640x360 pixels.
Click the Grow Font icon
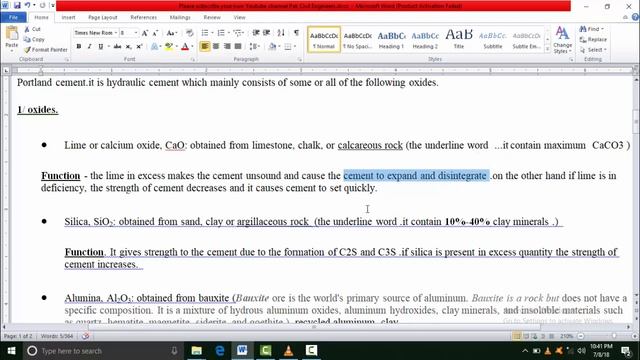click(x=145, y=33)
